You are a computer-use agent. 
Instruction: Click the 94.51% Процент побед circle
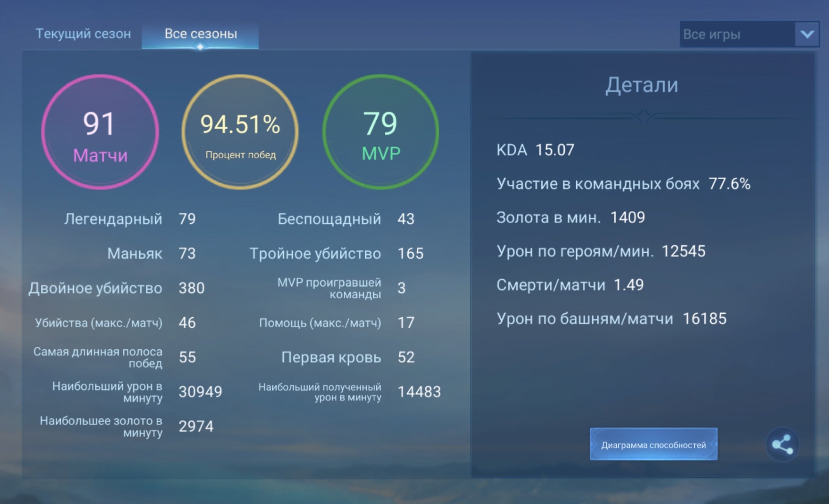[240, 132]
